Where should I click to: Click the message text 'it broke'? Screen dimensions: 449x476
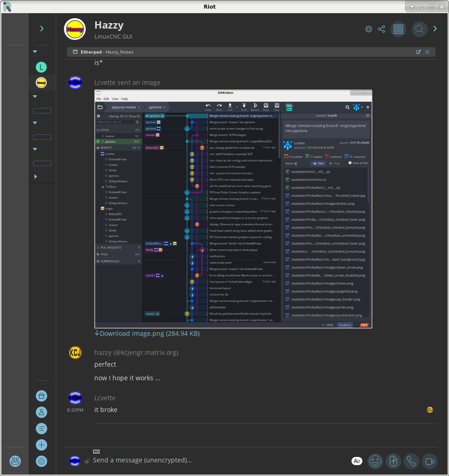106,410
